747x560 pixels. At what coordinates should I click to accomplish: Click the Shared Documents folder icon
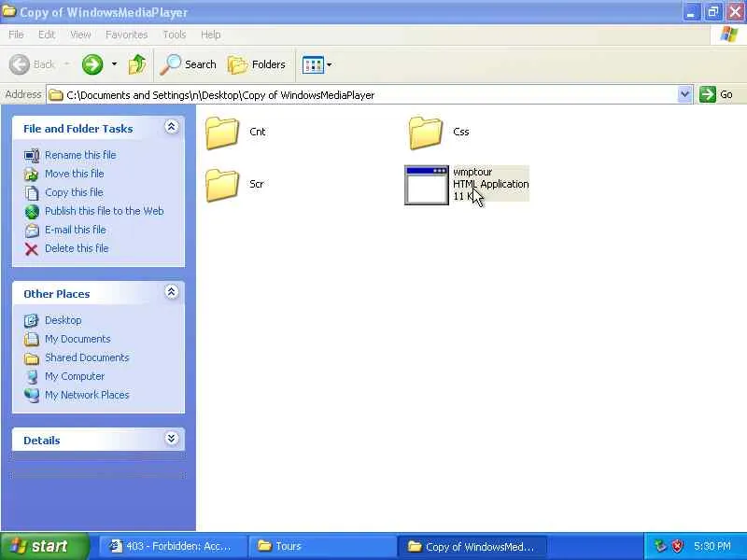[x=32, y=357]
